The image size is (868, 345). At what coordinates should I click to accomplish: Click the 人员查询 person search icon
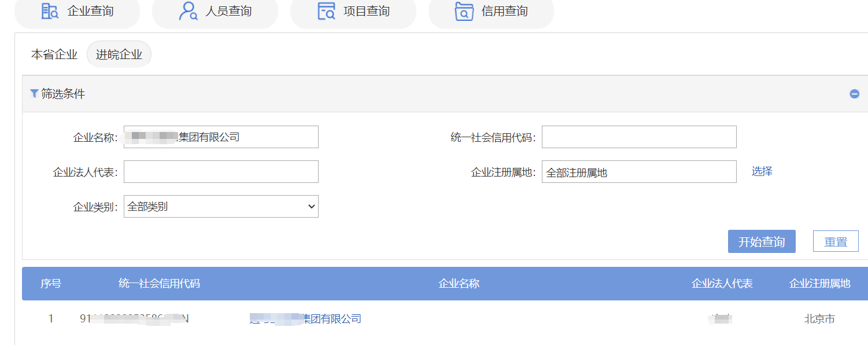[x=189, y=11]
